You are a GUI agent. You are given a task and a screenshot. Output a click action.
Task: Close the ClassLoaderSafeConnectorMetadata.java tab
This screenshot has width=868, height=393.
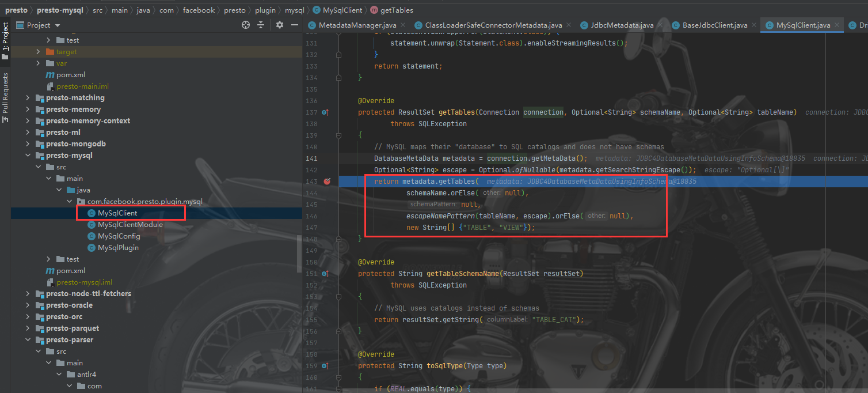[x=568, y=25]
